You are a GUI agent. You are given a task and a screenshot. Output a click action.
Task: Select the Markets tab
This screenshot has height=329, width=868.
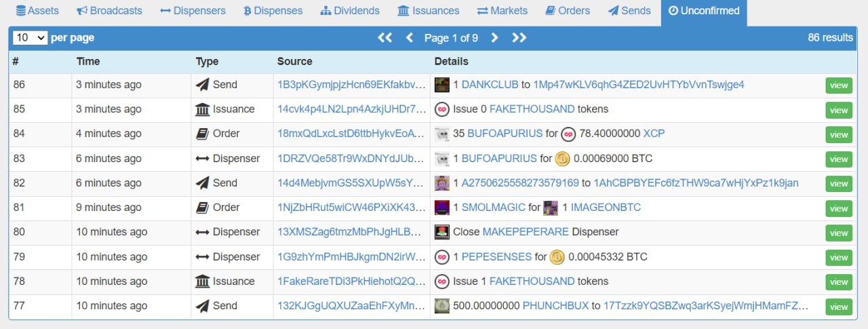click(502, 11)
